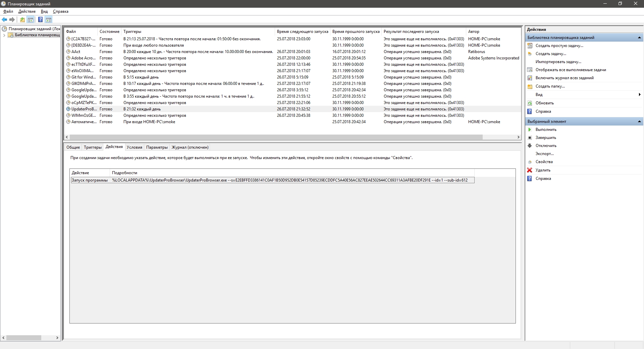Click the clock icon of Git for Wind... task
644x349 pixels.
68,77
